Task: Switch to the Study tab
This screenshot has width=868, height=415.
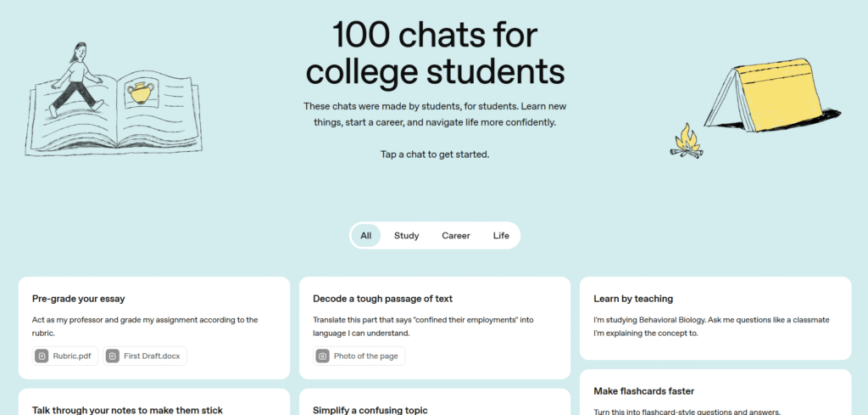Action: coord(406,235)
